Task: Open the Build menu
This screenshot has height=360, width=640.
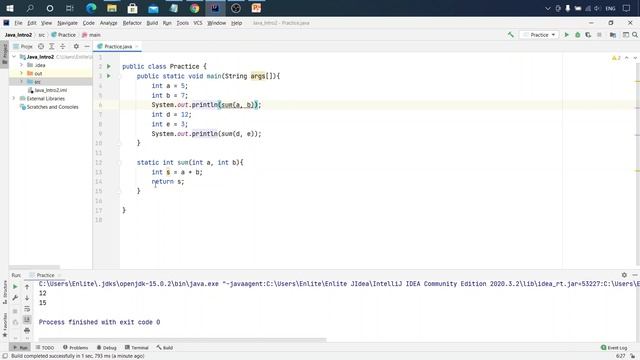Action: 152,23
